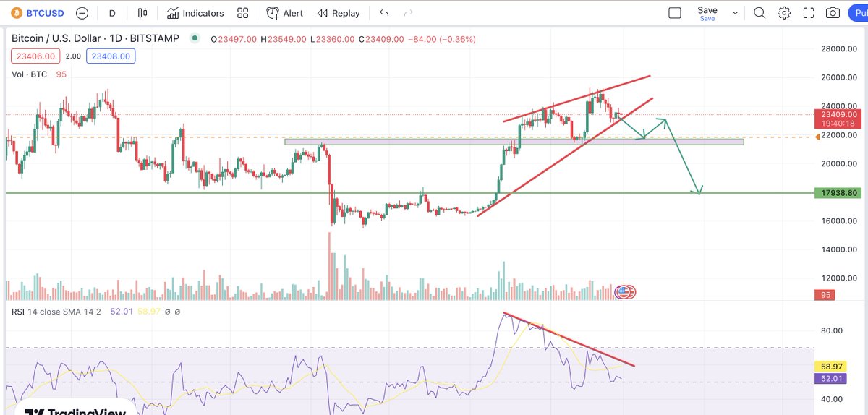868x415 pixels.
Task: Create an Alert
Action: tap(284, 13)
